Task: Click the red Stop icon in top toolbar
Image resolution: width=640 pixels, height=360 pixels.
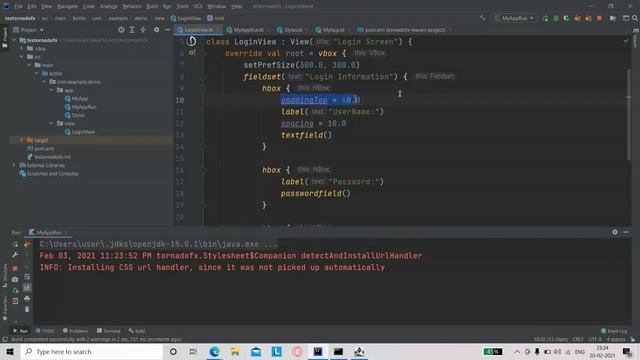Action: (x=599, y=18)
